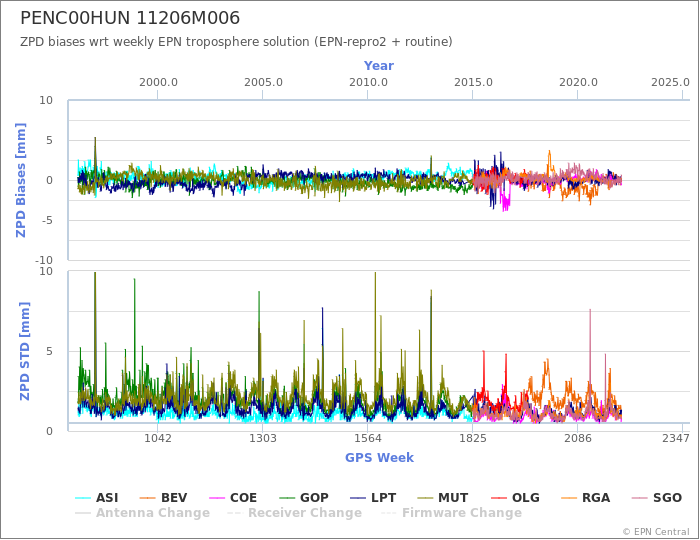Toggle the BEV series in legend
The height and width of the screenshot is (540, 700).
click(x=163, y=498)
